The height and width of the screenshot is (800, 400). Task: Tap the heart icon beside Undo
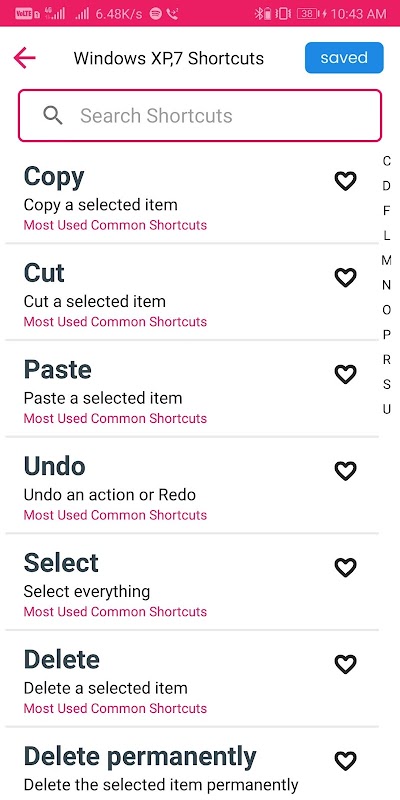coord(345,471)
